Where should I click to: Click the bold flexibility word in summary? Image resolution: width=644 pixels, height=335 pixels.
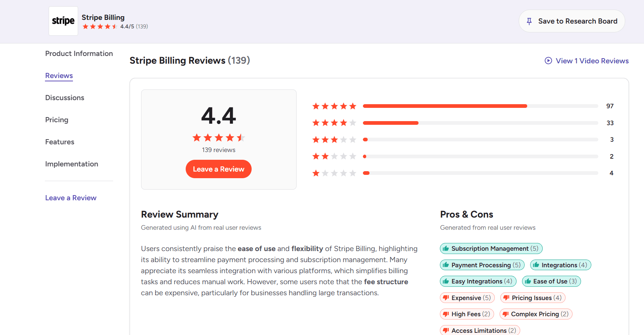point(307,248)
